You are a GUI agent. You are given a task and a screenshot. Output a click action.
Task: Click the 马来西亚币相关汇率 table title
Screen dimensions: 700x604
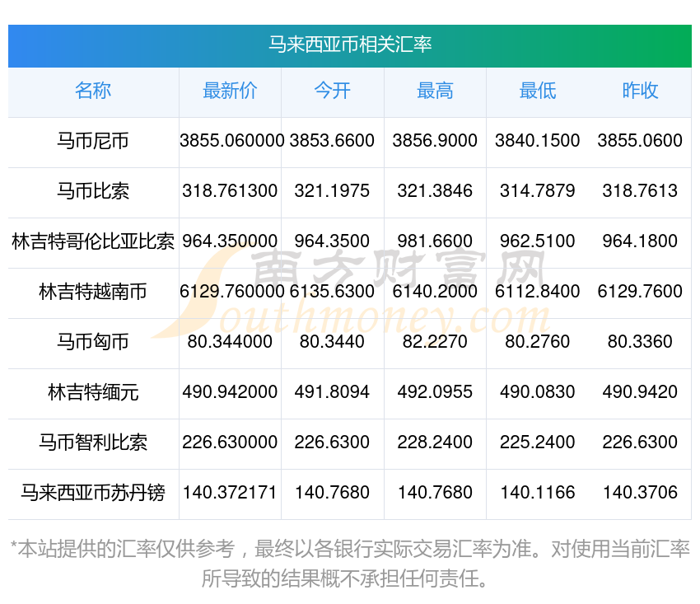pyautogui.click(x=350, y=44)
